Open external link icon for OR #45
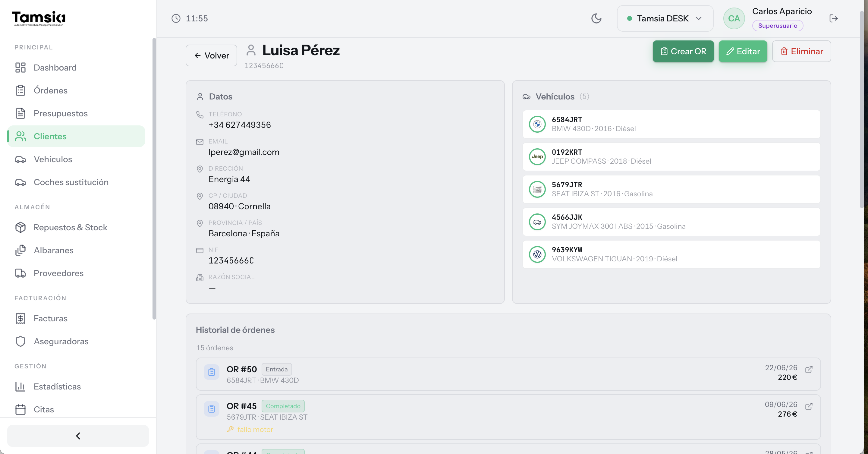 (809, 406)
